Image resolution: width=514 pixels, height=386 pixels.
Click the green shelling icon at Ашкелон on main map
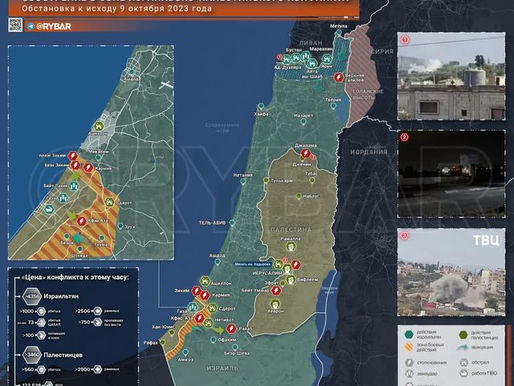point(205,281)
